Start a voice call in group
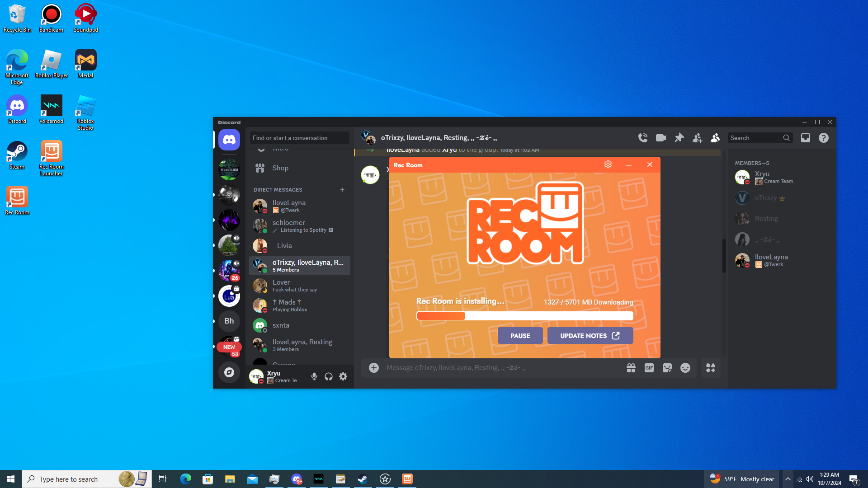This screenshot has height=488, width=868. 642,138
